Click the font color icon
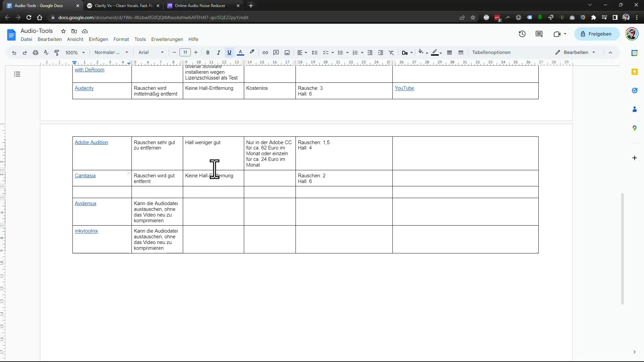The image size is (644, 362). point(240,52)
